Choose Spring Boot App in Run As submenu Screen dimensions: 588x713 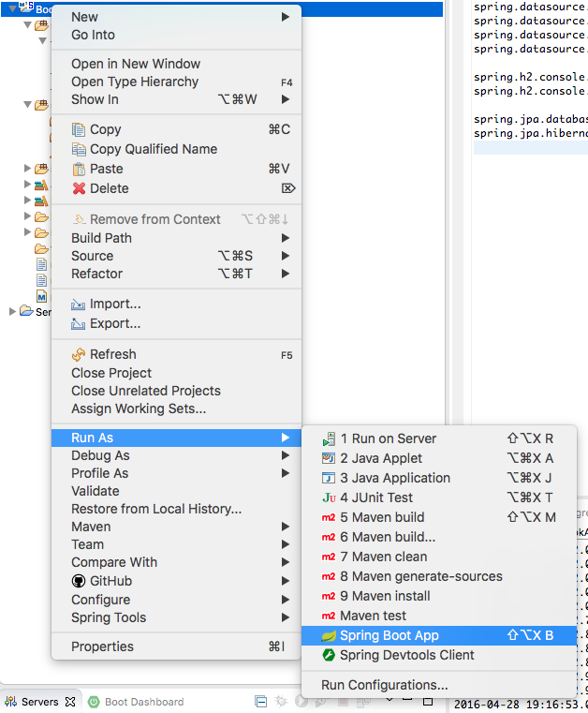[439, 635]
